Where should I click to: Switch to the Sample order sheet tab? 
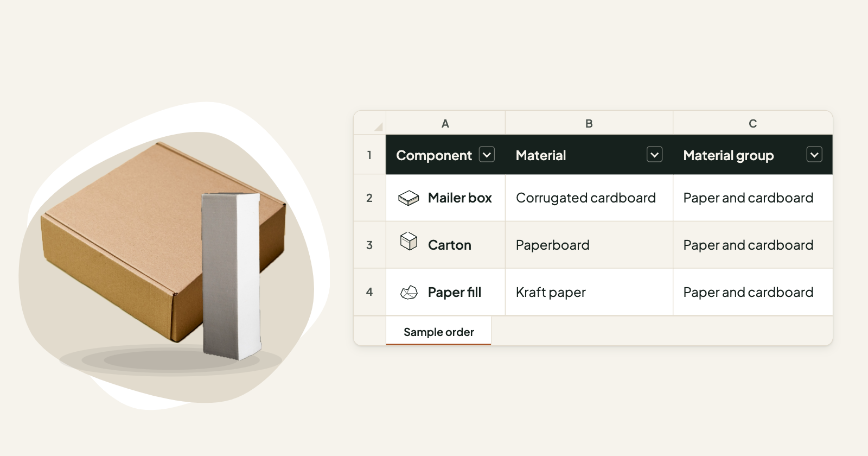point(438,331)
